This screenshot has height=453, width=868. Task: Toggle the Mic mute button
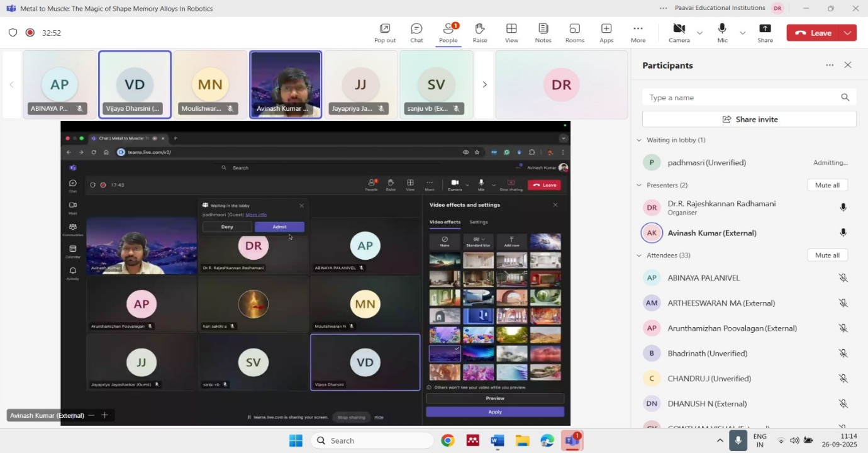[722, 33]
